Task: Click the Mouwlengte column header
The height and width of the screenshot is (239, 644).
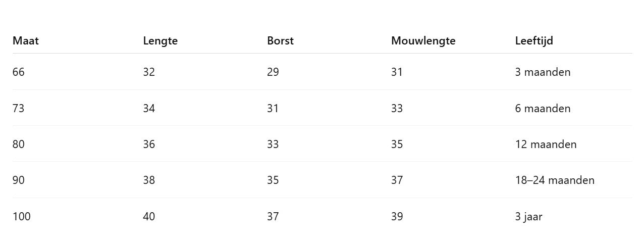Action: (423, 41)
